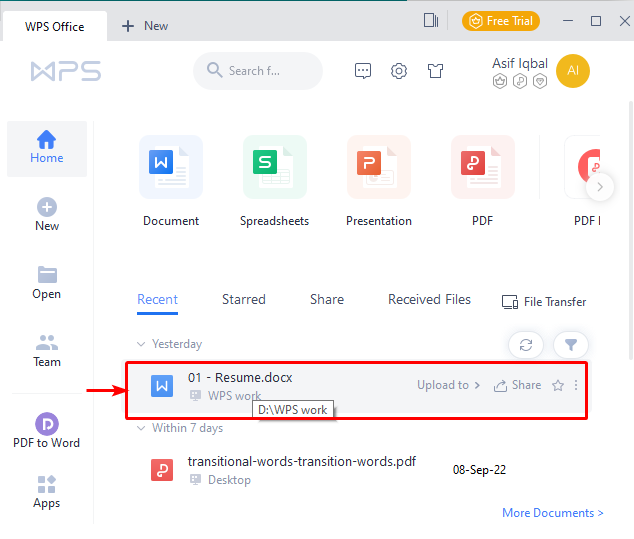The image size is (634, 539).
Task: Open settings gear icon
Action: point(399,71)
